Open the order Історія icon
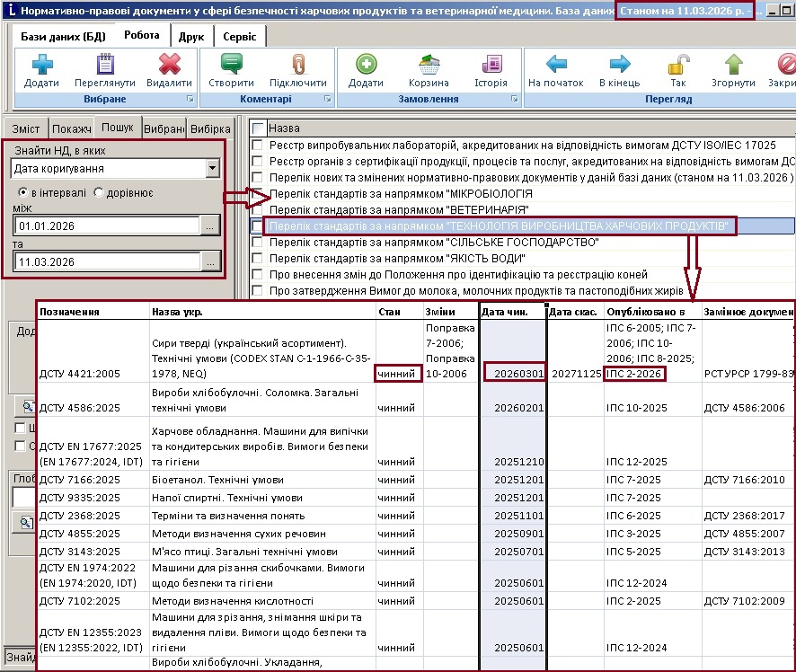 coord(491,65)
